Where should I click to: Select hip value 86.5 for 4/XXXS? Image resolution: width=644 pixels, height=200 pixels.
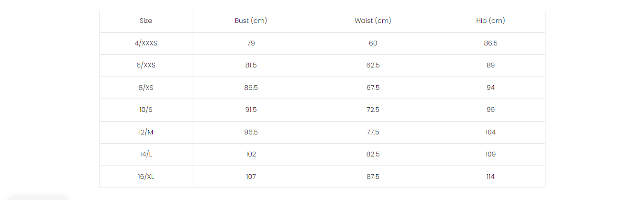pos(490,43)
